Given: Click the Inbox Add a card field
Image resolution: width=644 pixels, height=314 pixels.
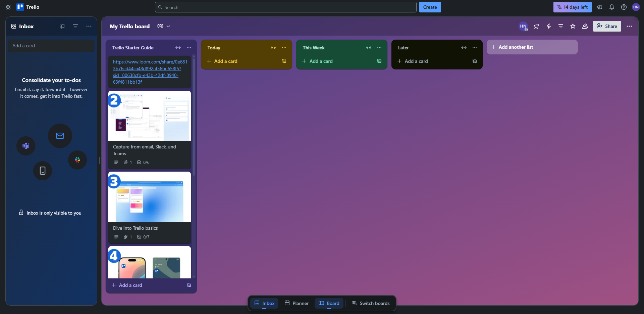Looking at the screenshot, I should 51,46.
